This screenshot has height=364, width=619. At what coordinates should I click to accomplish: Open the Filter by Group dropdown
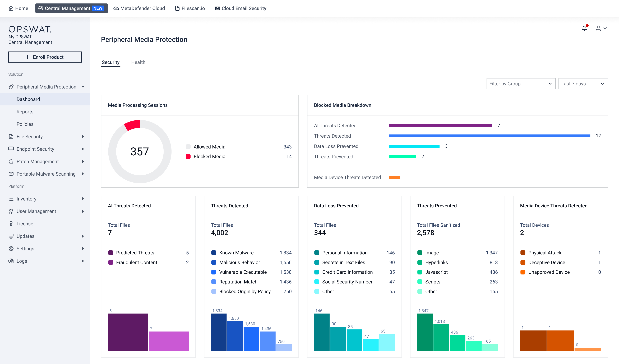point(521,84)
